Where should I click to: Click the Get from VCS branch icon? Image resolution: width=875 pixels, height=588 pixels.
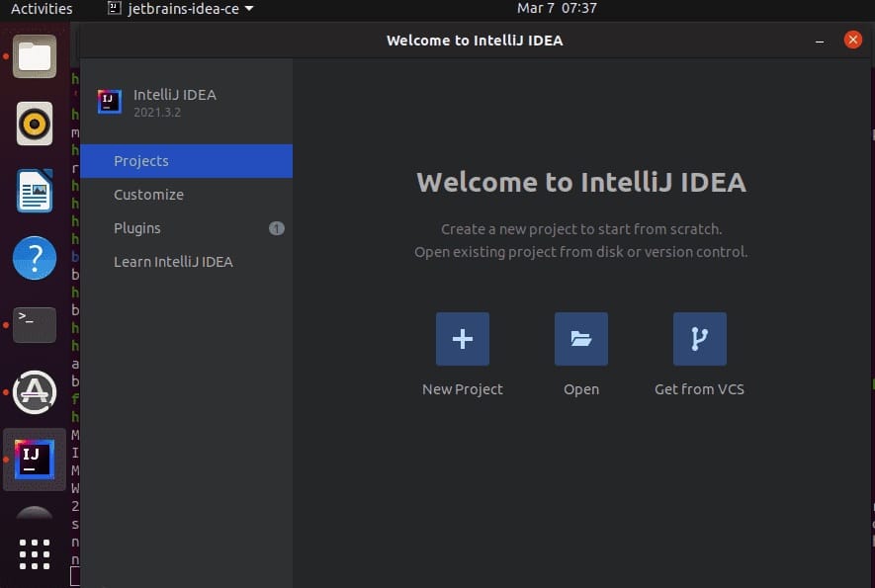[699, 338]
